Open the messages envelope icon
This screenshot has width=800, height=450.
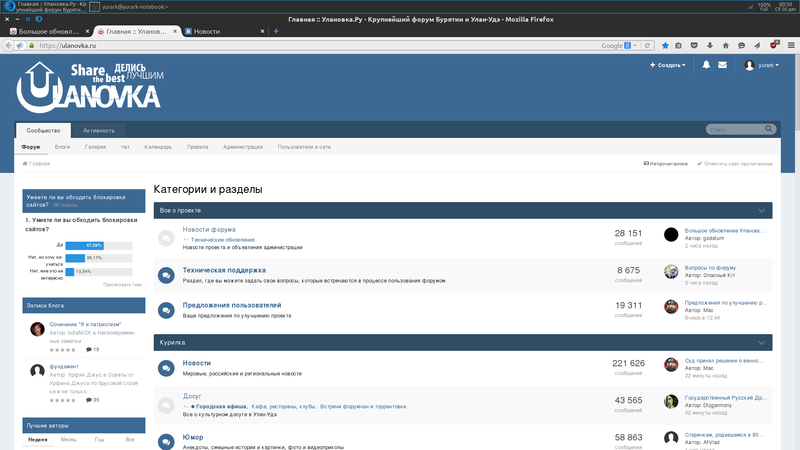point(724,65)
